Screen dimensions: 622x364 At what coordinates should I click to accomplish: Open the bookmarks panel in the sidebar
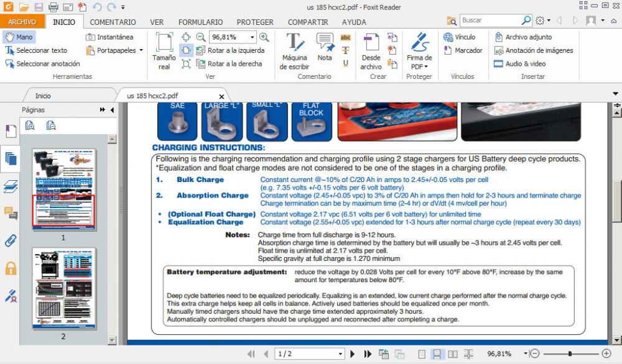(11, 130)
